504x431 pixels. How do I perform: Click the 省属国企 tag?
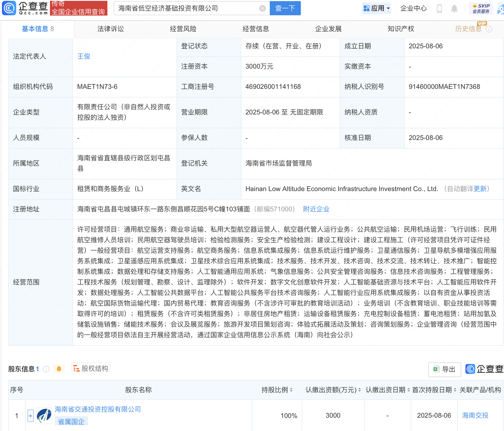[x=71, y=422]
